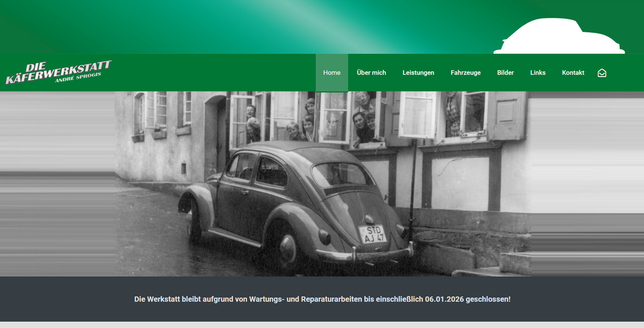Click the STD AJ 47 license plate
This screenshot has width=644, height=328.
pyautogui.click(x=373, y=234)
